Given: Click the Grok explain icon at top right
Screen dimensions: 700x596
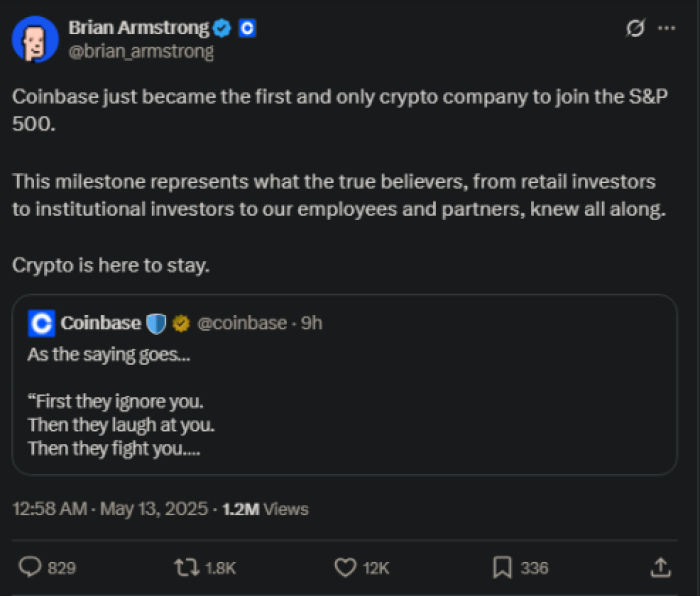Looking at the screenshot, I should 635,28.
